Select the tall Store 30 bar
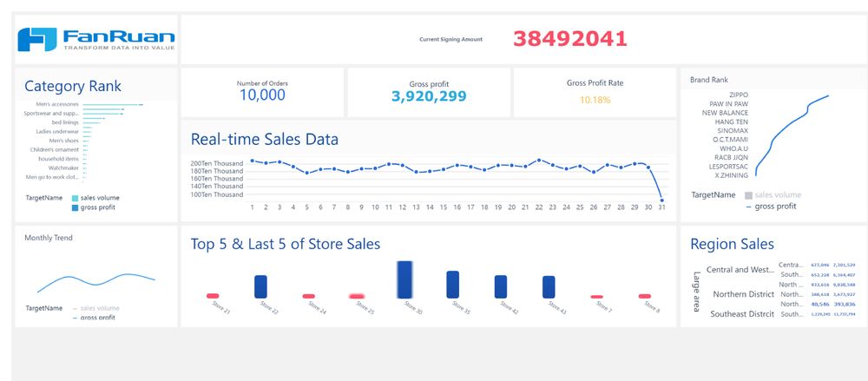This screenshot has height=381, width=868. [404, 279]
